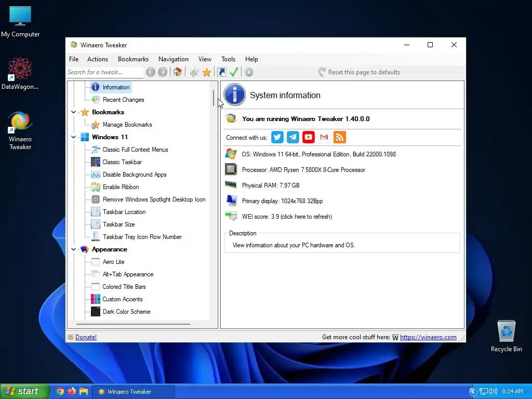Click the export shortcut arrow toolbar icon
Viewport: 532px width, 399px height.
pos(221,72)
